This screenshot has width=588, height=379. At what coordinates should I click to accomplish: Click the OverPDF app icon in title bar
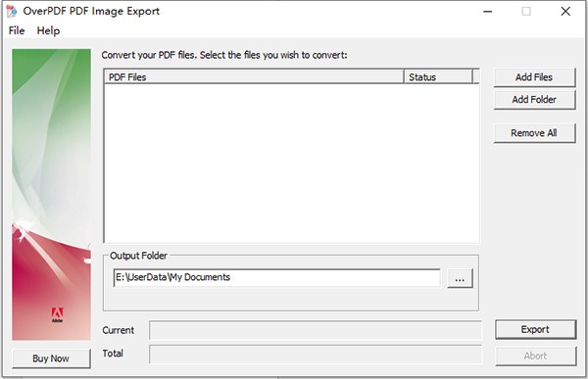tap(12, 11)
